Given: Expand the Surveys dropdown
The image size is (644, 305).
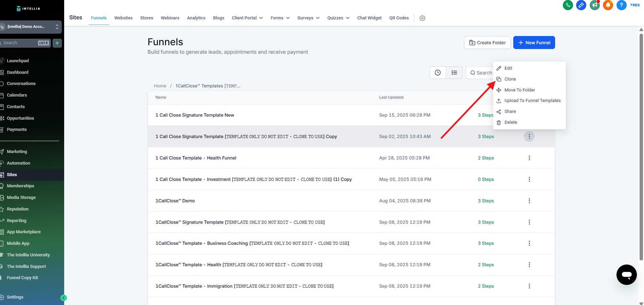Looking at the screenshot, I should coord(309,18).
